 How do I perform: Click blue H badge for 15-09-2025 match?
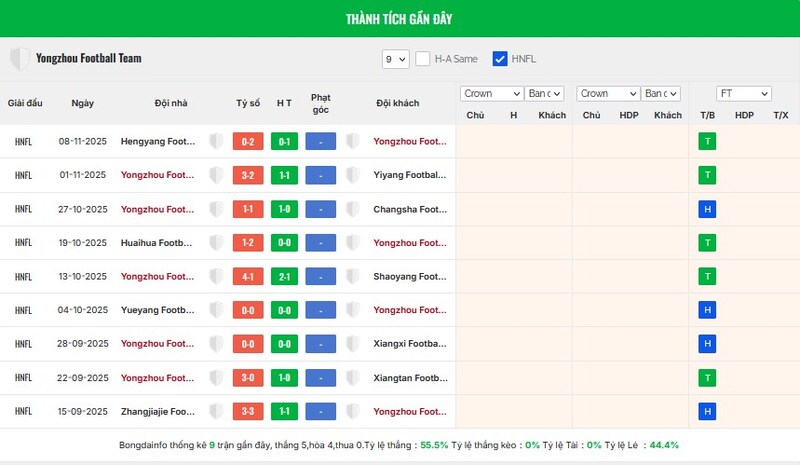[707, 411]
